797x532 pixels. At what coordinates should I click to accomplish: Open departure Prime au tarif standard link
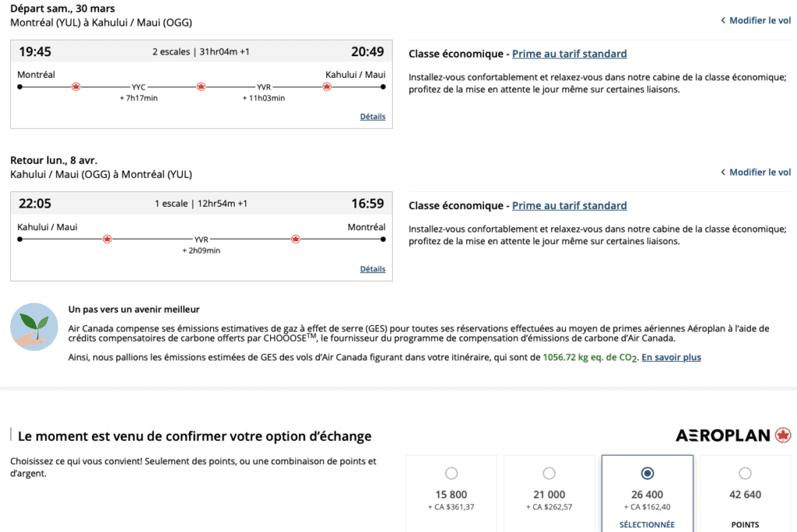(x=569, y=54)
